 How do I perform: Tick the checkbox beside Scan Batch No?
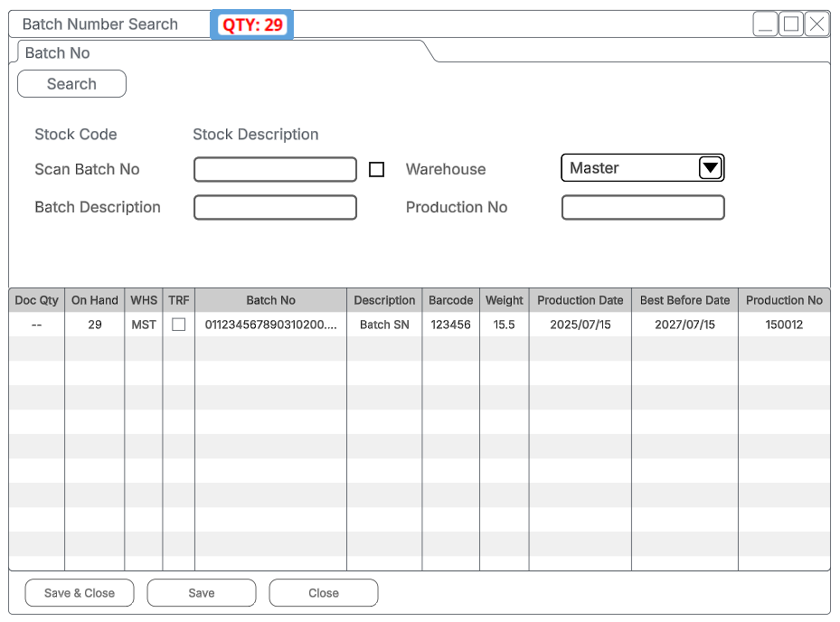(377, 170)
